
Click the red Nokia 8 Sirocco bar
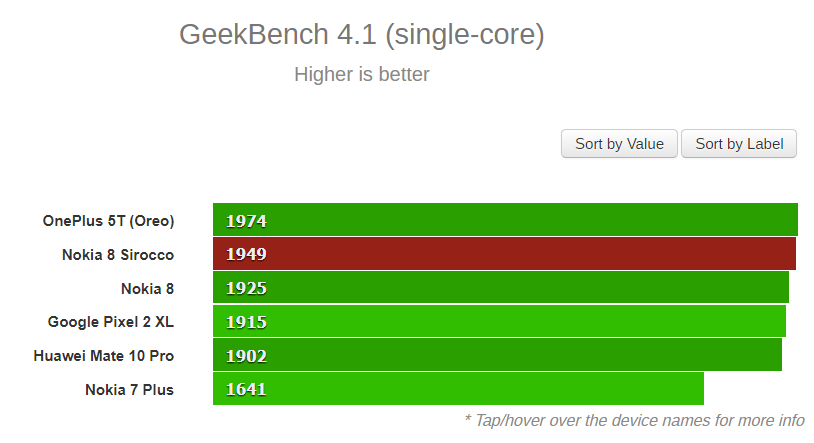(504, 253)
